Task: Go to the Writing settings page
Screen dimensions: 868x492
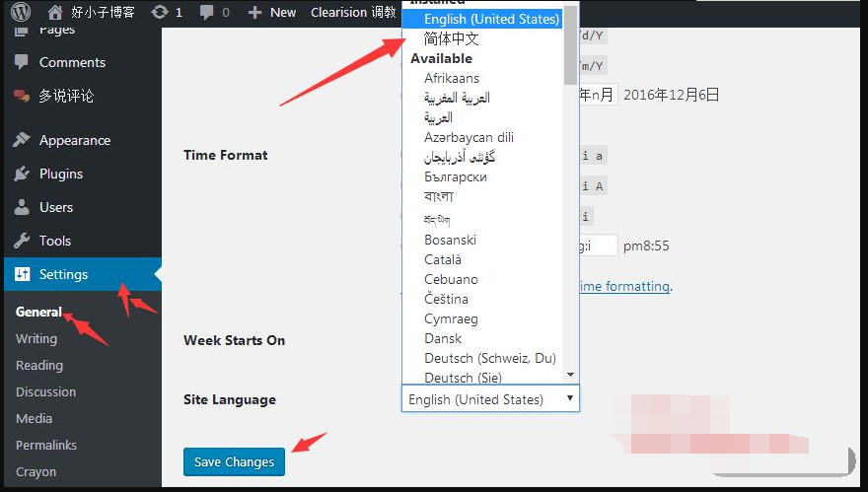Action: click(36, 338)
